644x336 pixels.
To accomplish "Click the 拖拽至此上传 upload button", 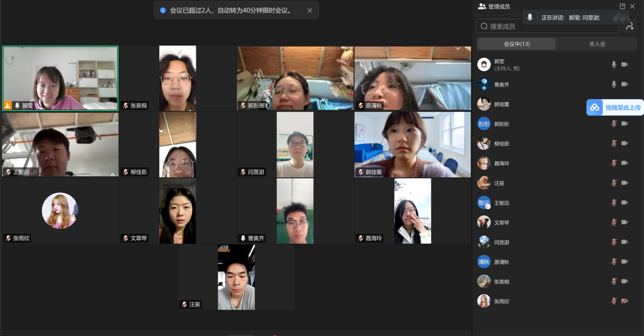I will (622, 107).
